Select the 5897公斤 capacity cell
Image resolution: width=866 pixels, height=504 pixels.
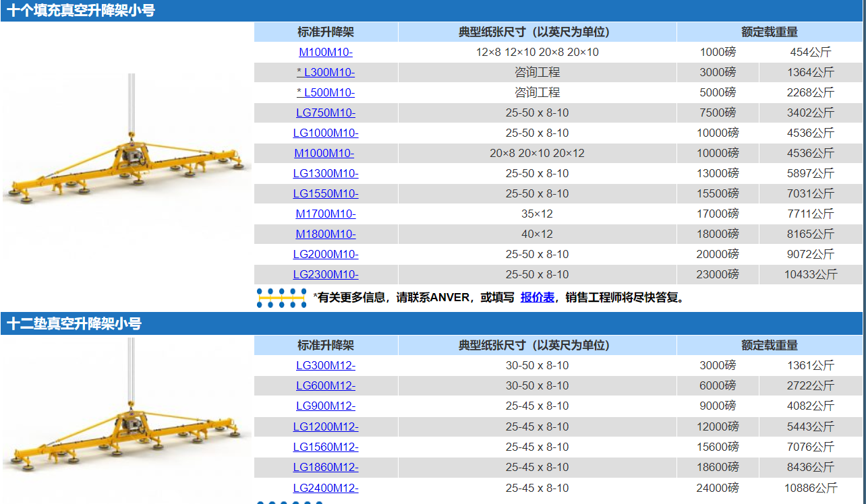click(x=811, y=173)
